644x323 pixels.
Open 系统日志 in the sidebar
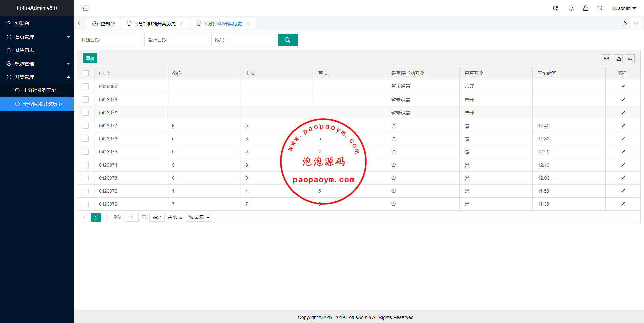click(x=24, y=50)
